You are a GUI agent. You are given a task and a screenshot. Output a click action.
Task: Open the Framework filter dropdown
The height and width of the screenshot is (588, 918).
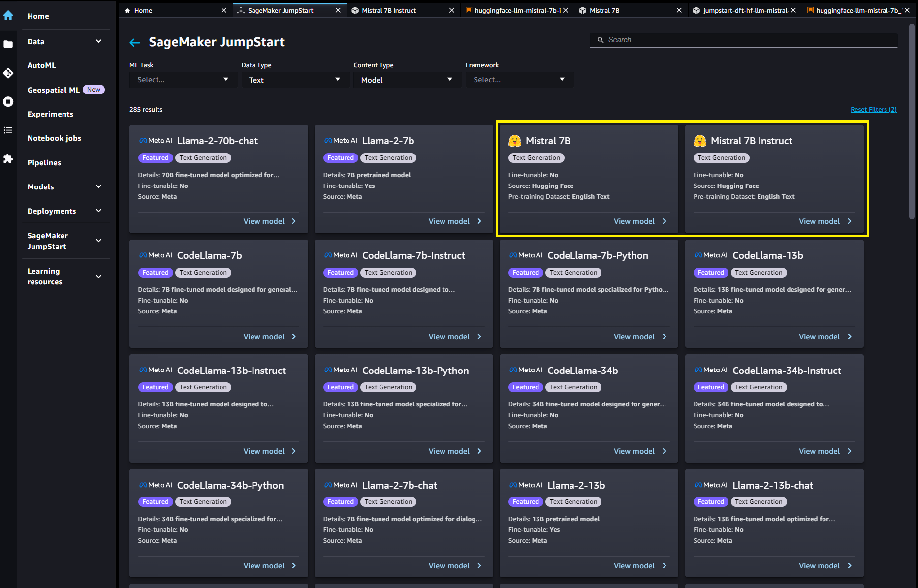519,80
